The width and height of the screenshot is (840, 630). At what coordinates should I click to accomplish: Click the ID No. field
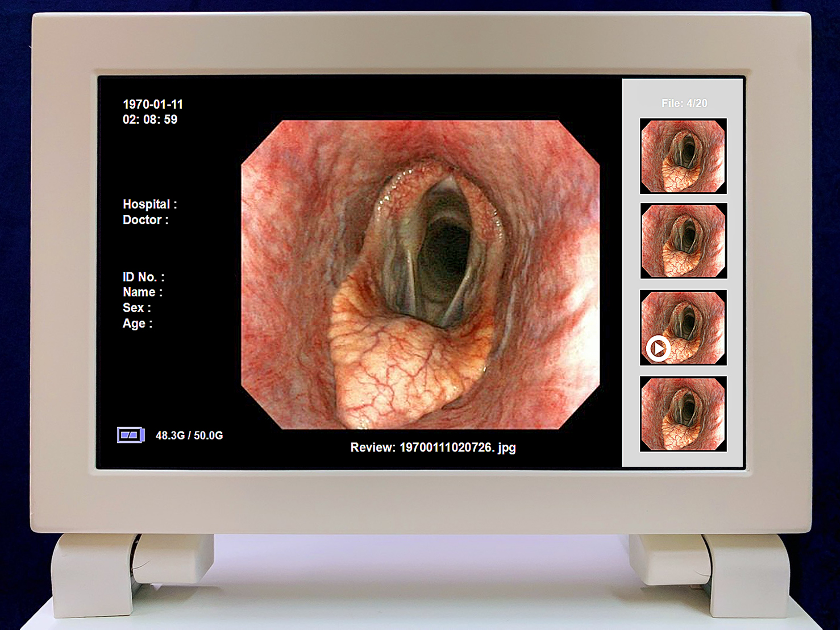point(143,277)
